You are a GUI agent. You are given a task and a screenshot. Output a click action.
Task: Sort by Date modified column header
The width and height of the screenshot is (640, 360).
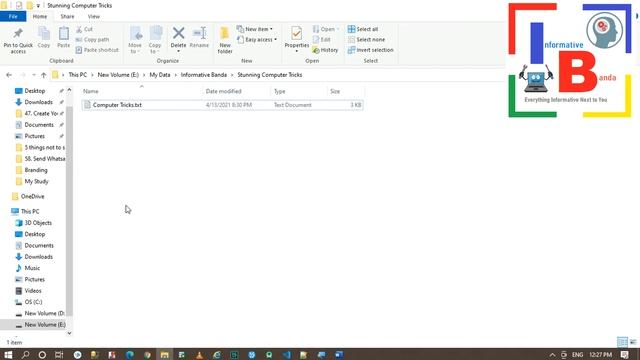tap(237, 91)
